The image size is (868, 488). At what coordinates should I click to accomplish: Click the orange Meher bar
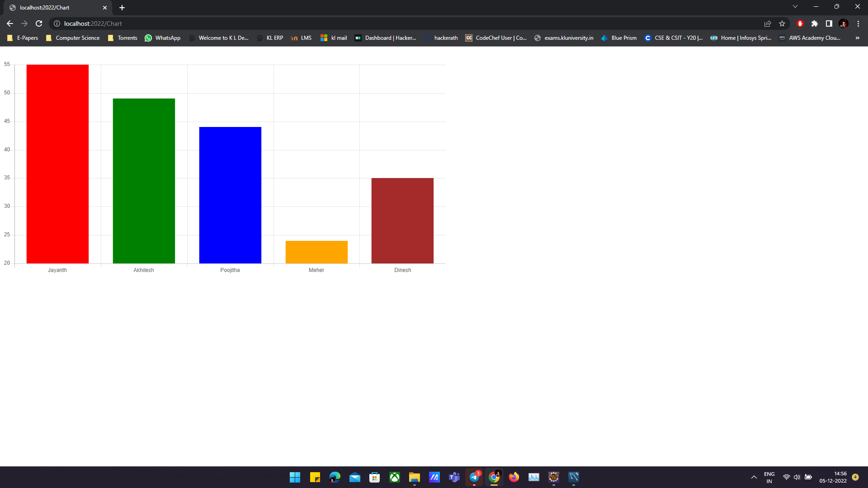[316, 252]
